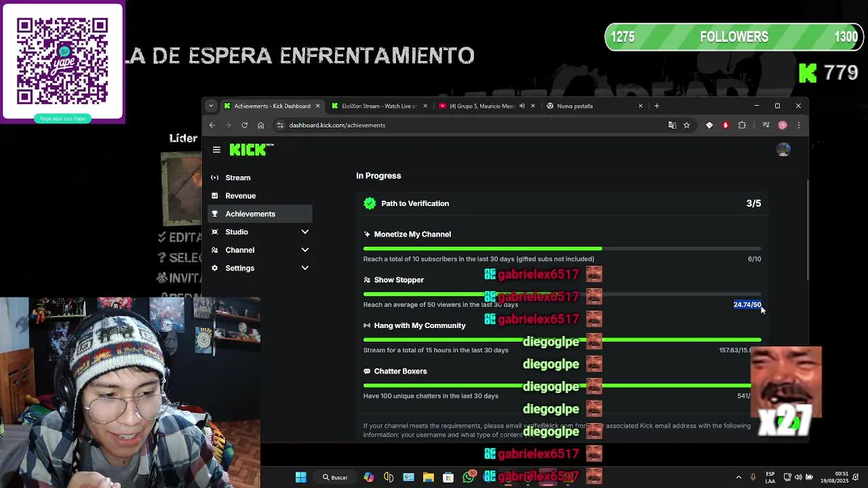Click the ESP LAA language indicator
Screen dimensions: 868x488
point(770,477)
